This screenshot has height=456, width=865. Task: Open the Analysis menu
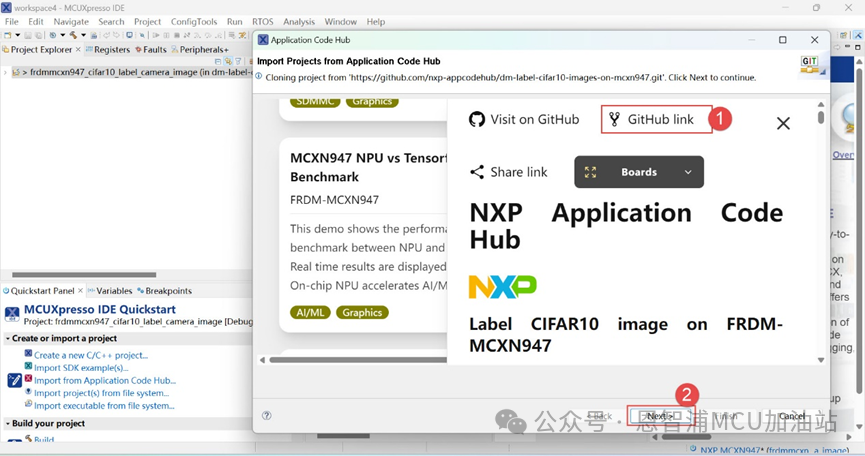(299, 22)
